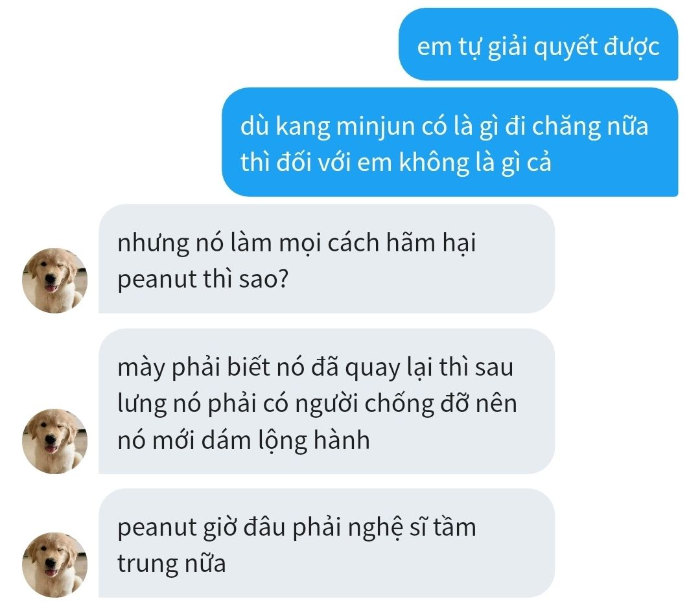Click the words 'nghệ sĩ' in the last message
Screen dimensions: 700x605
point(386,528)
